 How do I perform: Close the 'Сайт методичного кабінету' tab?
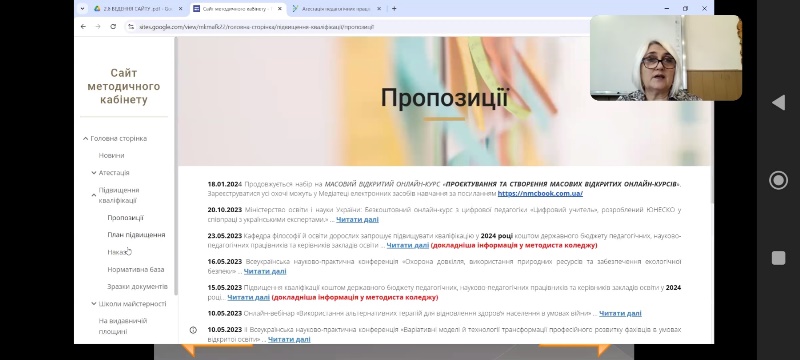point(279,9)
